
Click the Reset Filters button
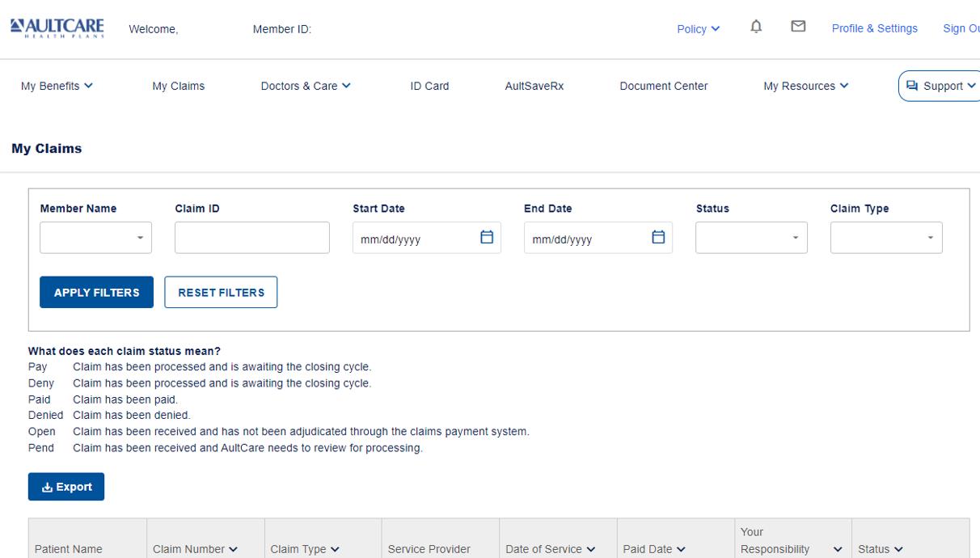click(x=221, y=292)
